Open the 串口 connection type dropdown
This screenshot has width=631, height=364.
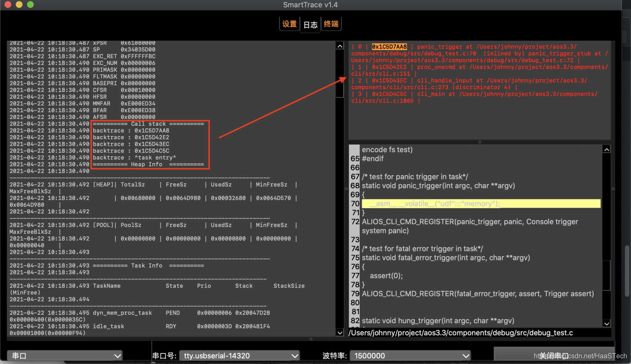tap(65, 356)
